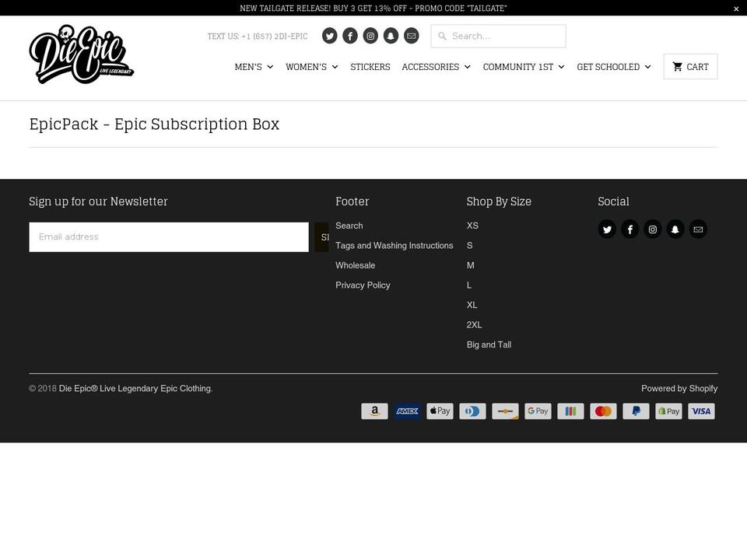Open Tags and Washing Instructions link
This screenshot has width=747, height=560.
click(394, 246)
